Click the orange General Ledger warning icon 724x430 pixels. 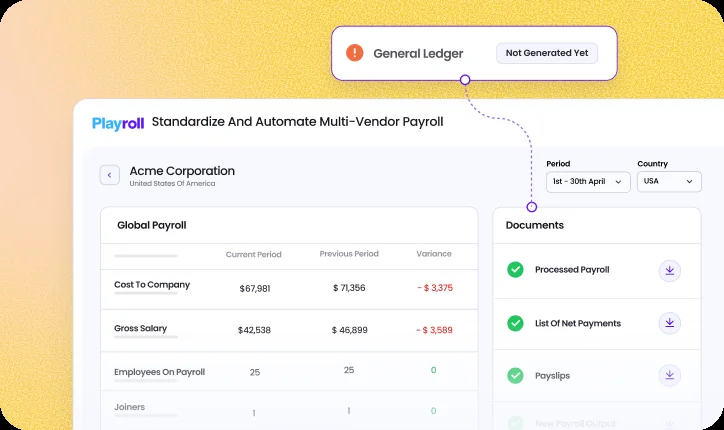point(355,53)
